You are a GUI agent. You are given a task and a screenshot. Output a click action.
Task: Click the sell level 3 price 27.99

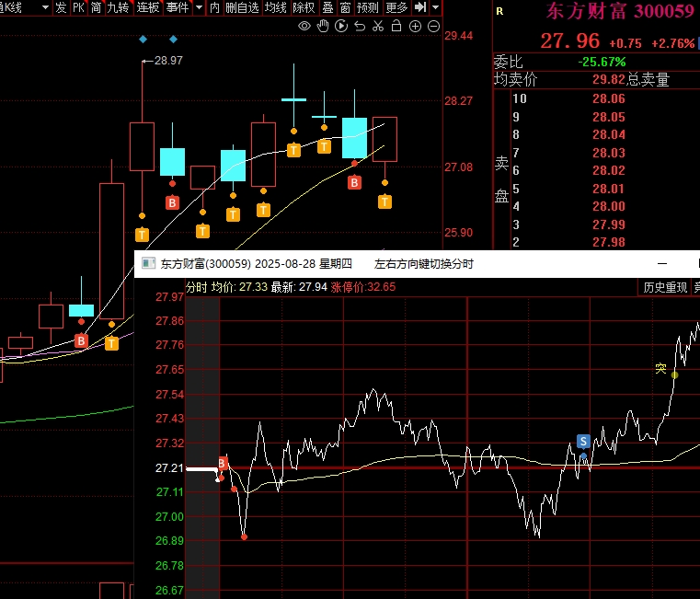(609, 225)
